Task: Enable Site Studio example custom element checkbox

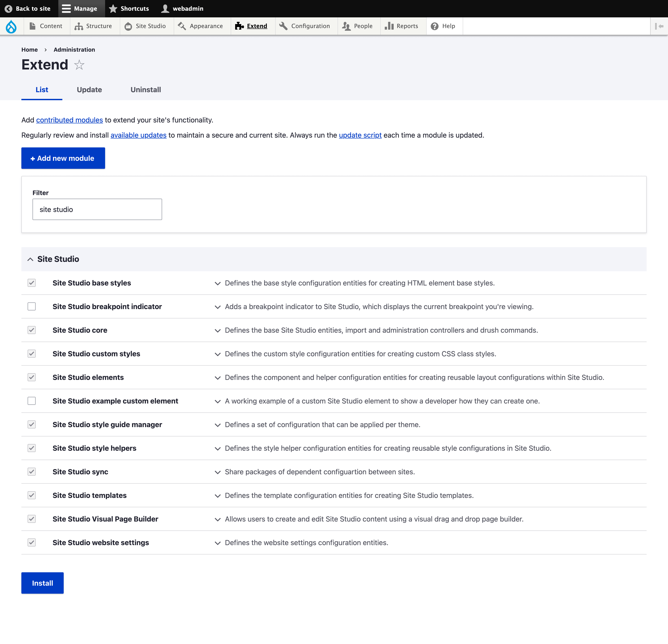Action: click(32, 401)
